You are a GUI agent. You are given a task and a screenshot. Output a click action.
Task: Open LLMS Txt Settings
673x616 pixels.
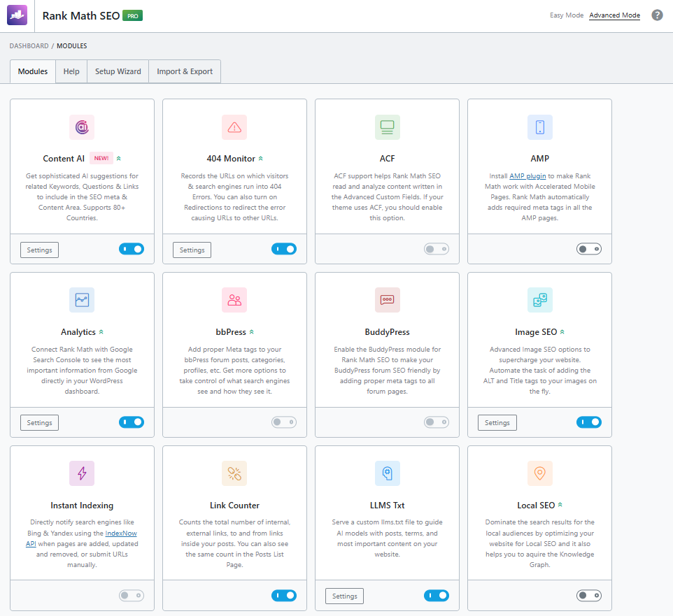(345, 596)
